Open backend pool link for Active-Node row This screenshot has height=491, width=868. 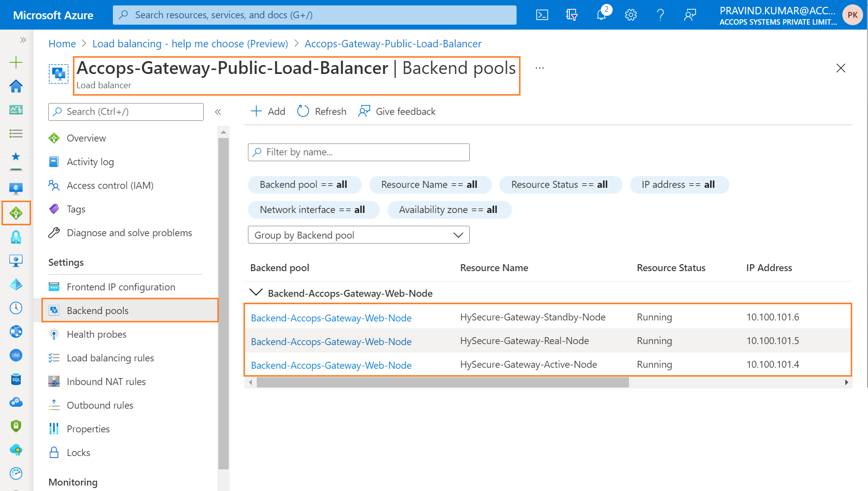tap(331, 365)
